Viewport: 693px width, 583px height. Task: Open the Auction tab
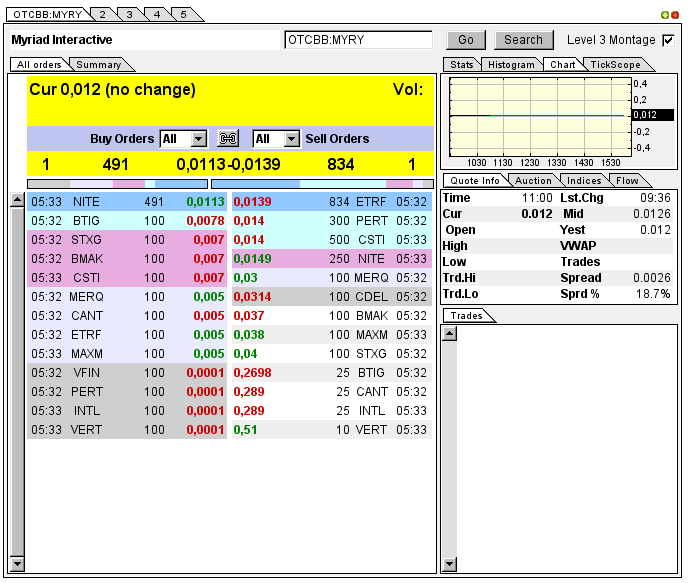point(533,181)
